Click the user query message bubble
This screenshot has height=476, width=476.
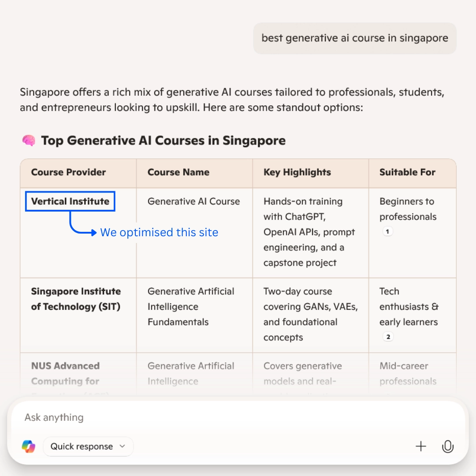point(355,38)
